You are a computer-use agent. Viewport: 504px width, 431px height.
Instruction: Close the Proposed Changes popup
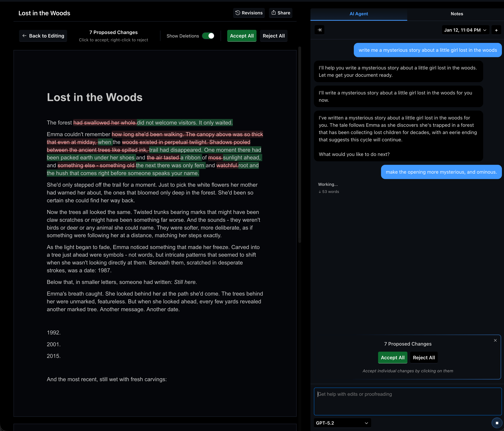pyautogui.click(x=495, y=340)
